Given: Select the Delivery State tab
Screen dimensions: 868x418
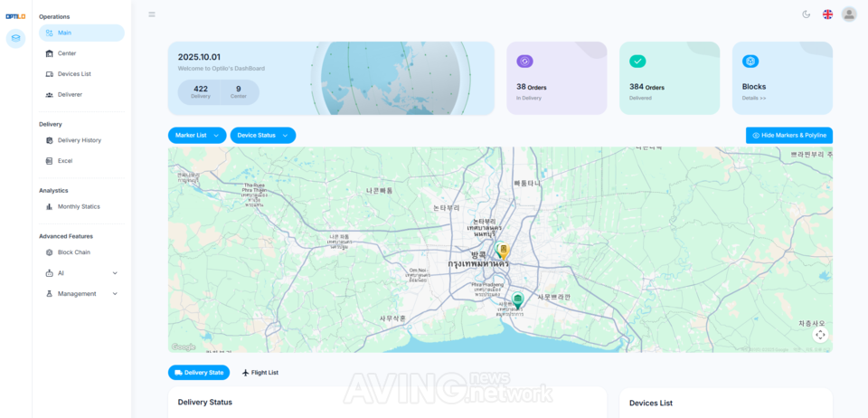Looking at the screenshot, I should [199, 372].
